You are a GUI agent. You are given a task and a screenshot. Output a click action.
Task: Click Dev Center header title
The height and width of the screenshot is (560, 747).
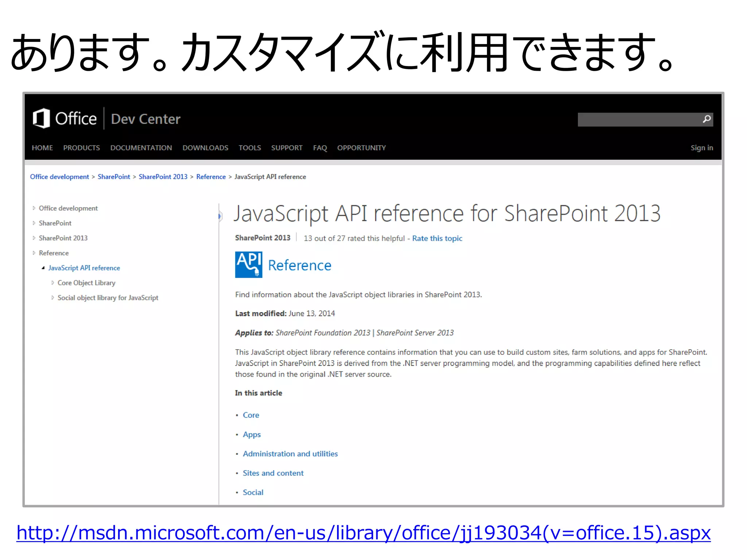146,119
